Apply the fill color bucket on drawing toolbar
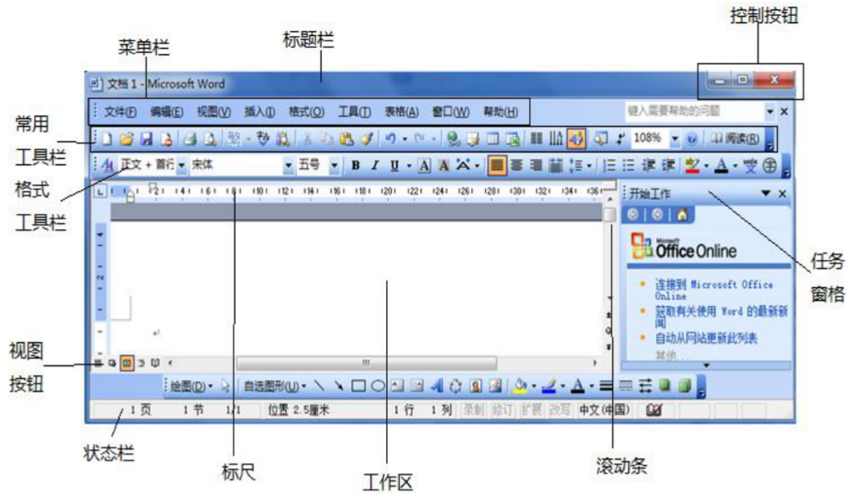Screen dimensions: 857x504 (x=519, y=386)
